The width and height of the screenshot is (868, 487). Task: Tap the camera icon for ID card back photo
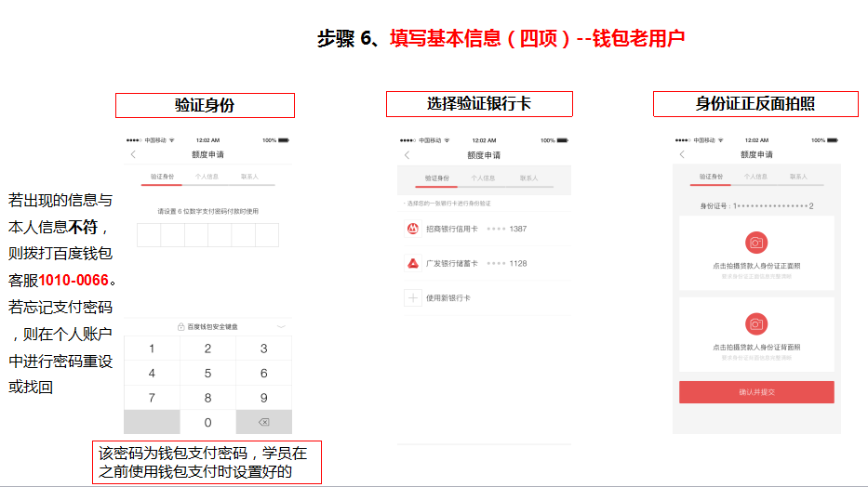[756, 323]
